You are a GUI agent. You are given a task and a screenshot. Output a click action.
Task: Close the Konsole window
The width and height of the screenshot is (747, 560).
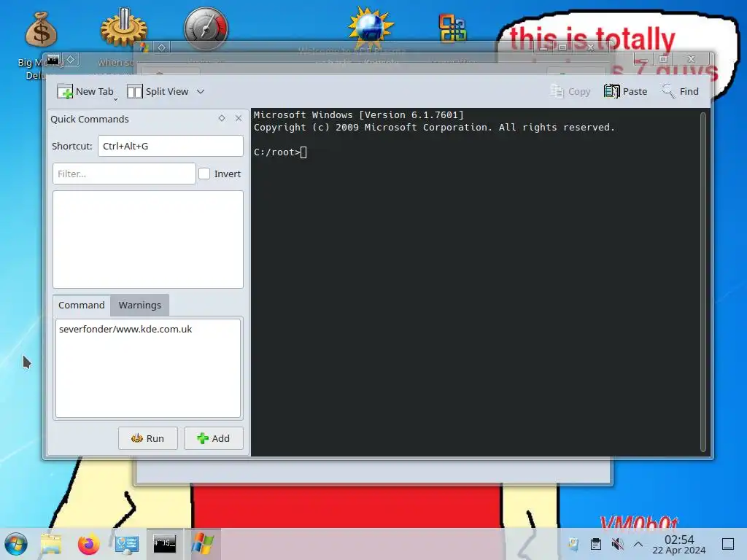[x=692, y=59]
